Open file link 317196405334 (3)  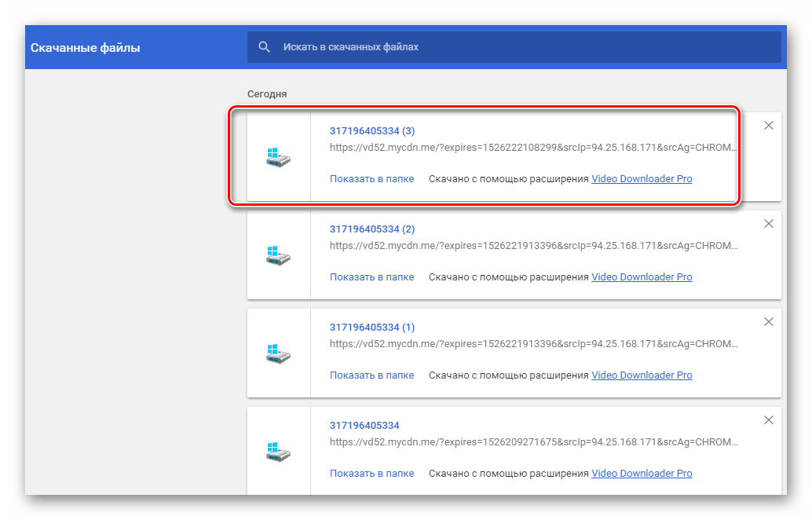point(372,131)
